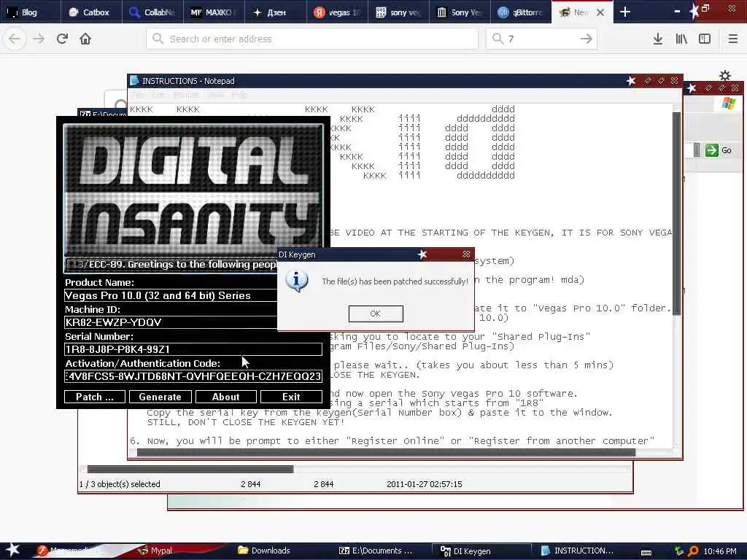Click the Activation/Authentication Code field
Screen dimensions: 747x560
(x=193, y=376)
